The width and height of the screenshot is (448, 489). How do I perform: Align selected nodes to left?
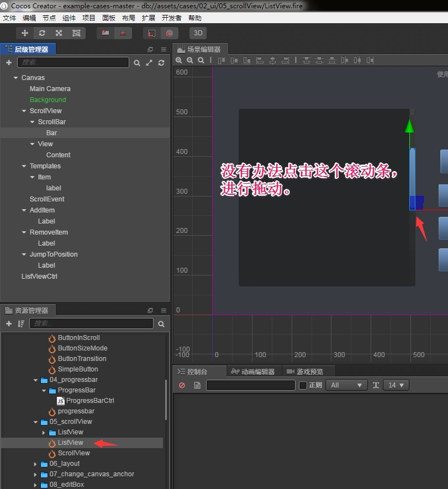pyautogui.click(x=260, y=60)
